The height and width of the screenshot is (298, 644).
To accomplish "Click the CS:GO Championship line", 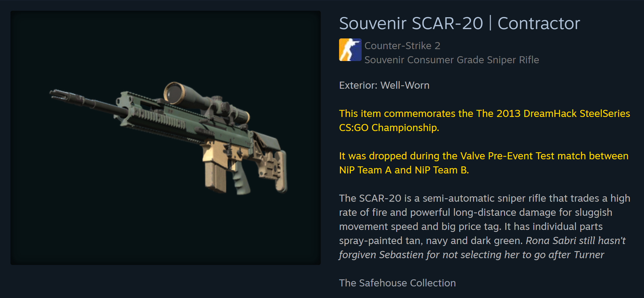I will (x=389, y=128).
